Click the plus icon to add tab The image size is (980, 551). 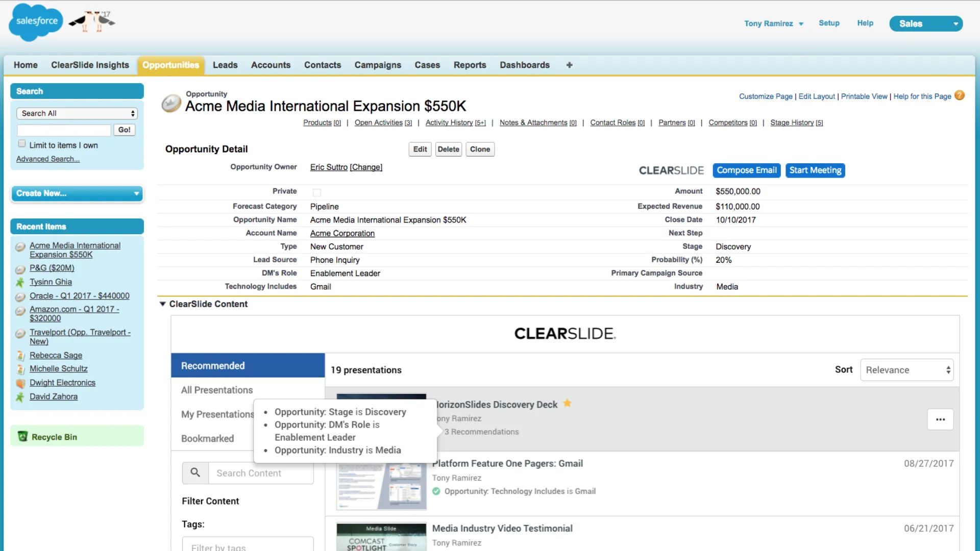click(x=569, y=65)
